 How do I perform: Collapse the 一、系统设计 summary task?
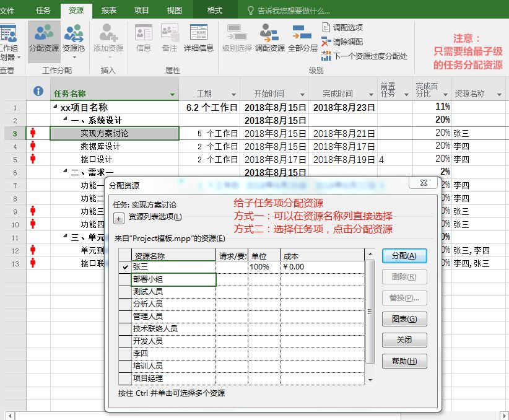pyautogui.click(x=65, y=120)
